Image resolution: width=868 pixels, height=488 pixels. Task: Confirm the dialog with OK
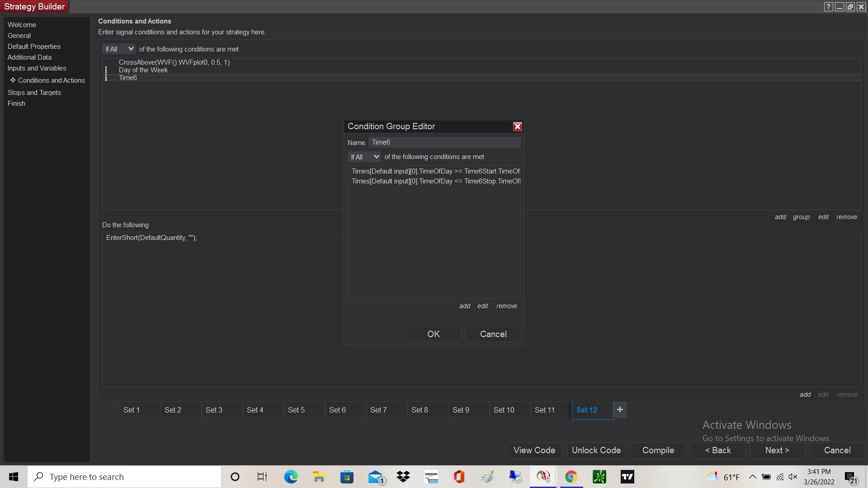point(433,334)
